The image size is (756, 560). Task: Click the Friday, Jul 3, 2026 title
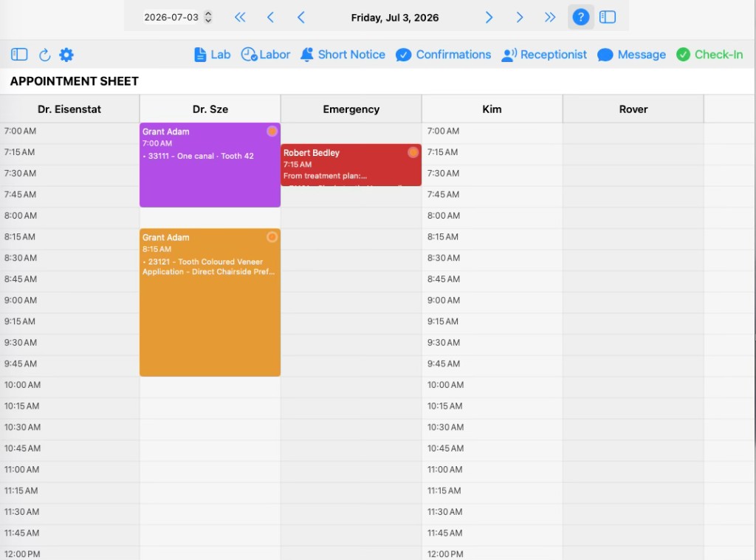click(x=395, y=18)
